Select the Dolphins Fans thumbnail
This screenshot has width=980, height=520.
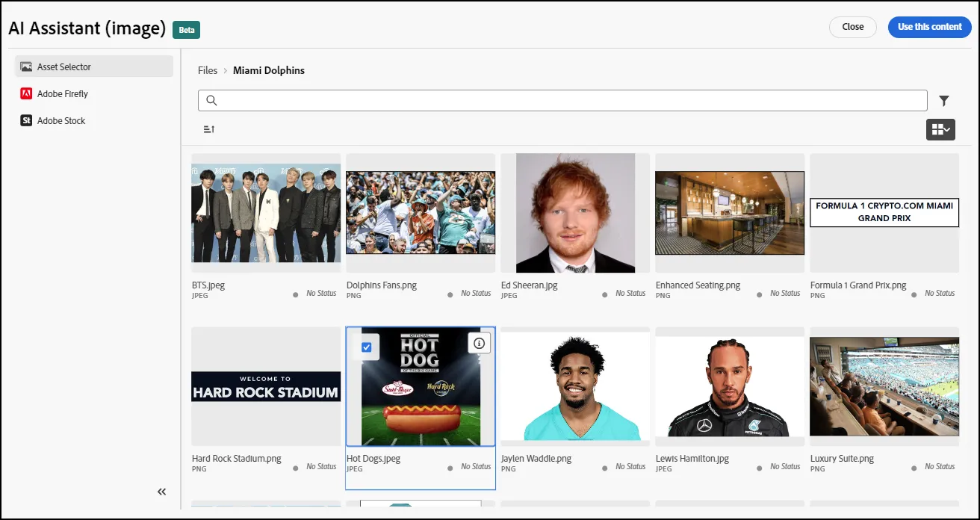click(421, 213)
